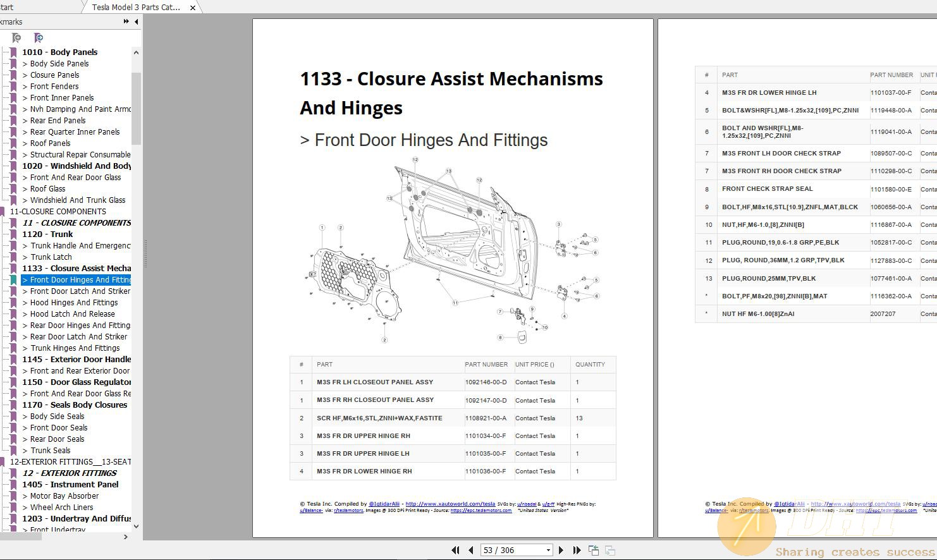Click part number 2007207 in right page

tap(883, 314)
